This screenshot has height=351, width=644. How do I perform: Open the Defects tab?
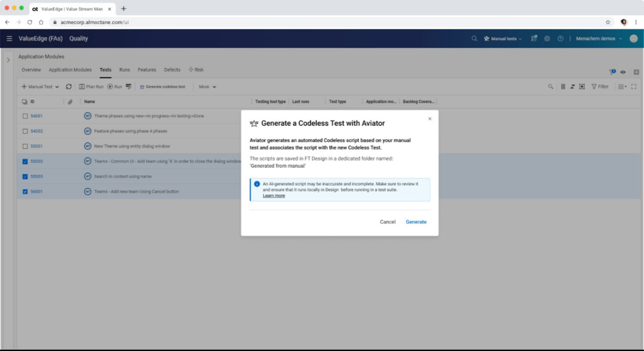(x=172, y=70)
